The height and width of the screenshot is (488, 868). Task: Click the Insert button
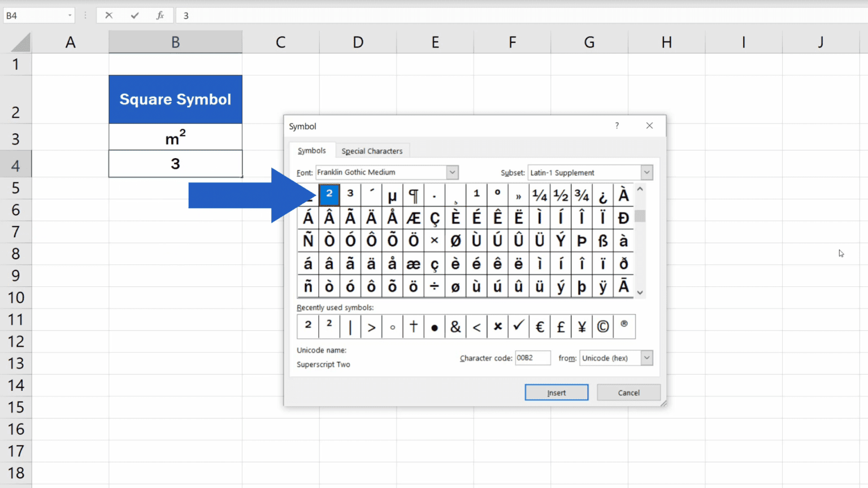(556, 392)
